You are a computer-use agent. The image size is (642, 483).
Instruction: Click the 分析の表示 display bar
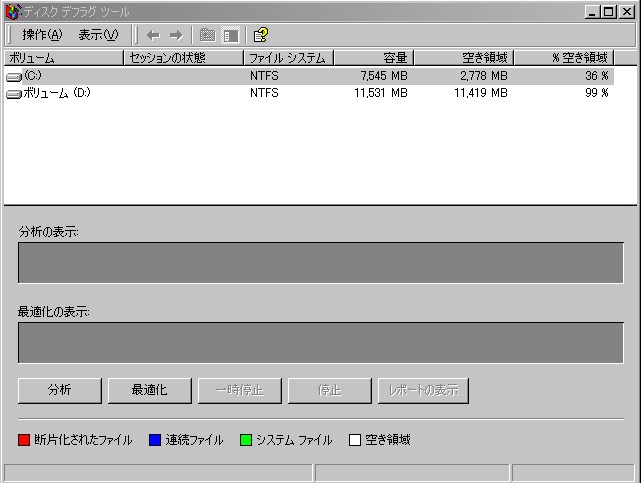click(x=321, y=263)
